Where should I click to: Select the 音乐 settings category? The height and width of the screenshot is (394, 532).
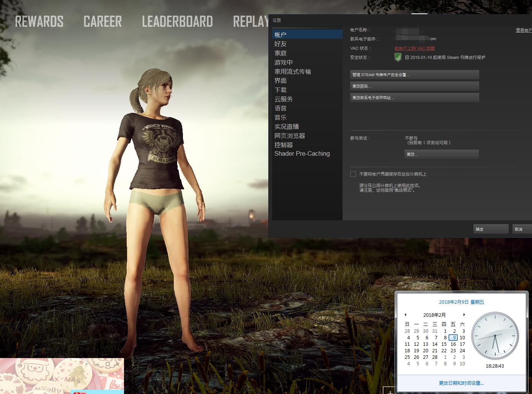[x=307, y=117]
